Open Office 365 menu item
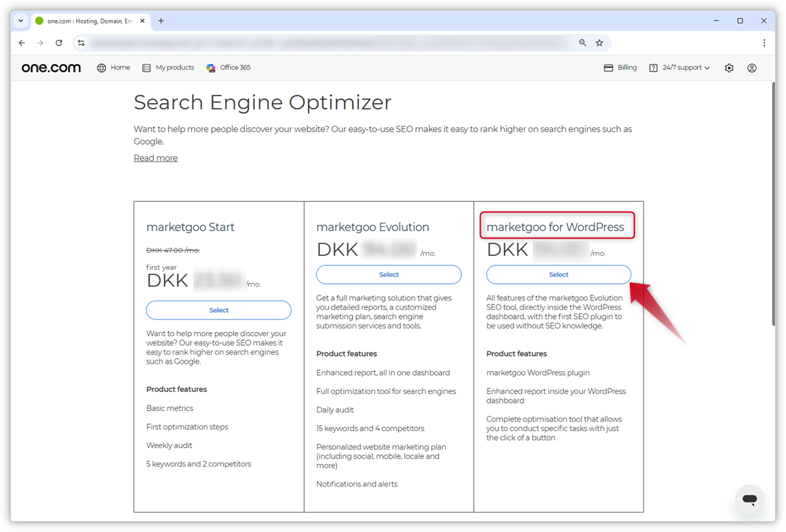 (x=228, y=67)
